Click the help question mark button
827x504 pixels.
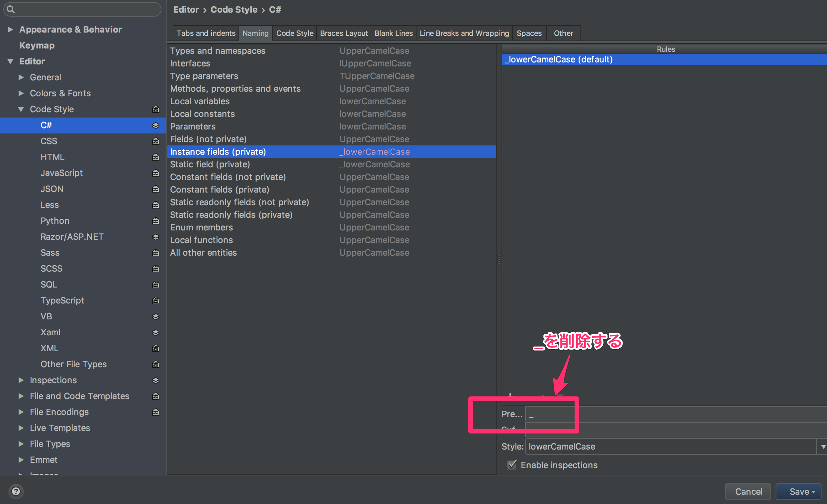pyautogui.click(x=16, y=491)
